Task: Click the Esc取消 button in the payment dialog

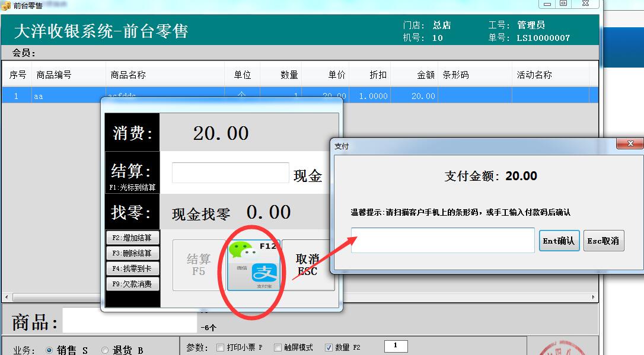Action: (603, 241)
